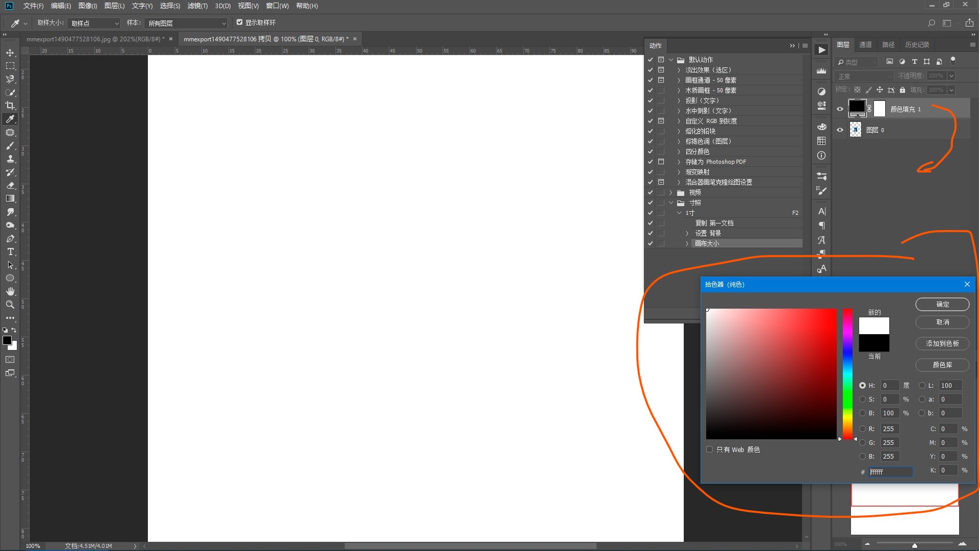Viewport: 980px width, 551px height.
Task: Select the Hand tool
Action: (10, 291)
